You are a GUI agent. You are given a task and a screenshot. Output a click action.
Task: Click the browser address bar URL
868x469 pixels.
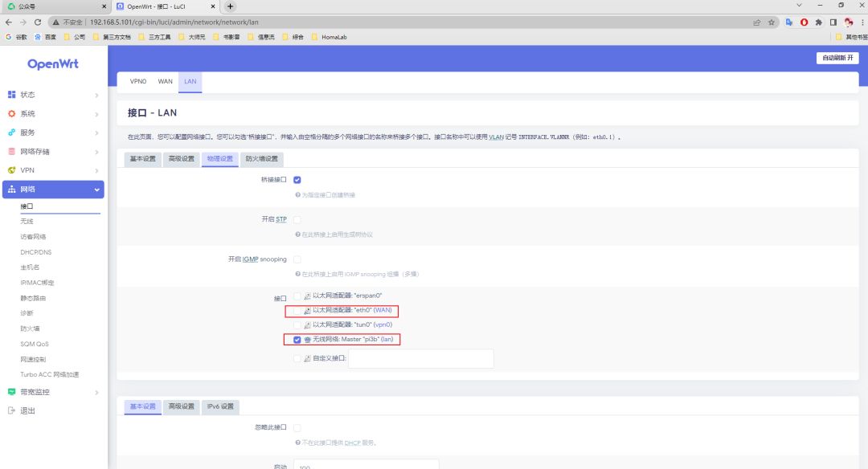tap(174, 22)
